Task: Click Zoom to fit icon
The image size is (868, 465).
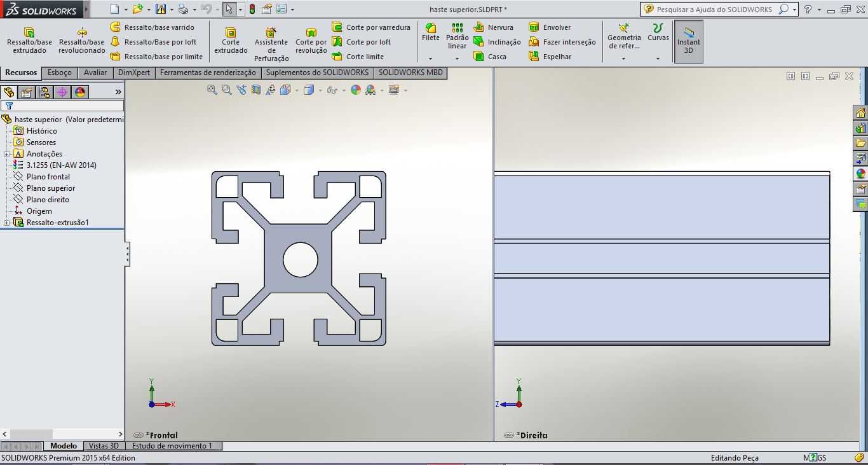Action: (212, 90)
